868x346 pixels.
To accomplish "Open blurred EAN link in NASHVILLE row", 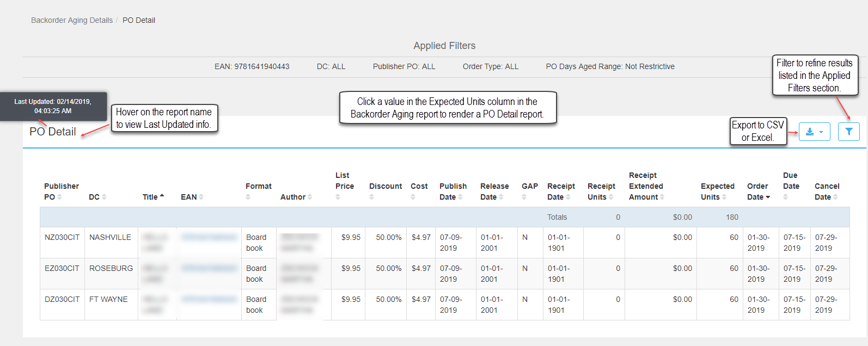I will (x=209, y=237).
